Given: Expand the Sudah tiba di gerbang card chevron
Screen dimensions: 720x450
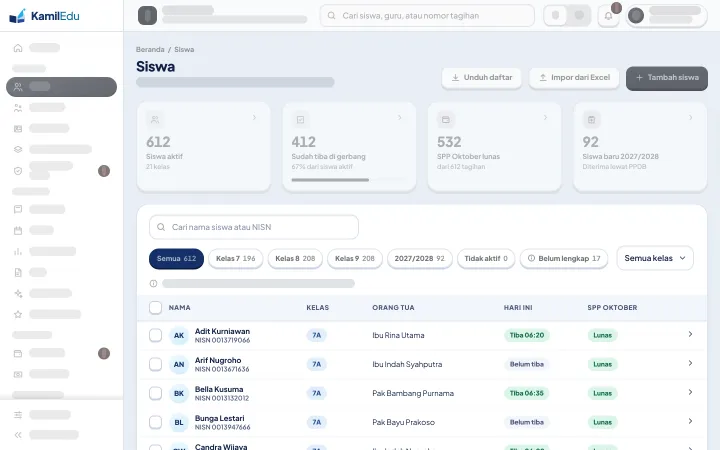Looking at the screenshot, I should (400, 118).
